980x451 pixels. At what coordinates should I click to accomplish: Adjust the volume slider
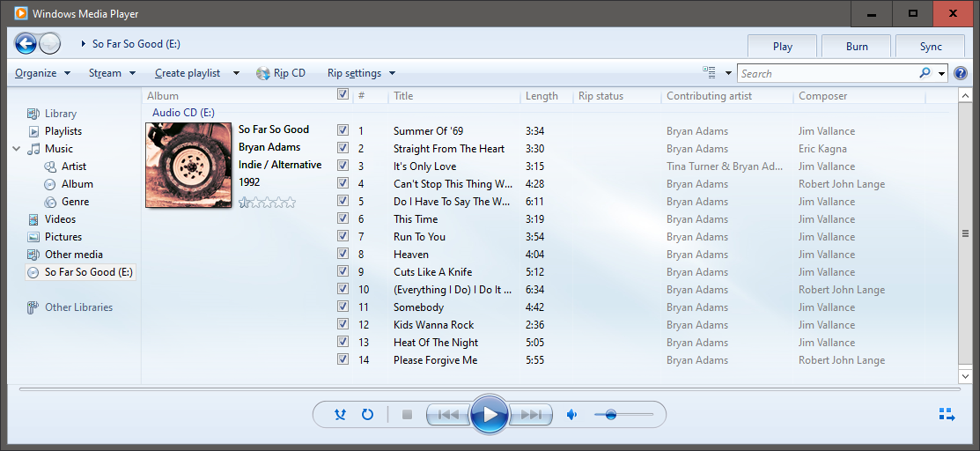point(623,414)
